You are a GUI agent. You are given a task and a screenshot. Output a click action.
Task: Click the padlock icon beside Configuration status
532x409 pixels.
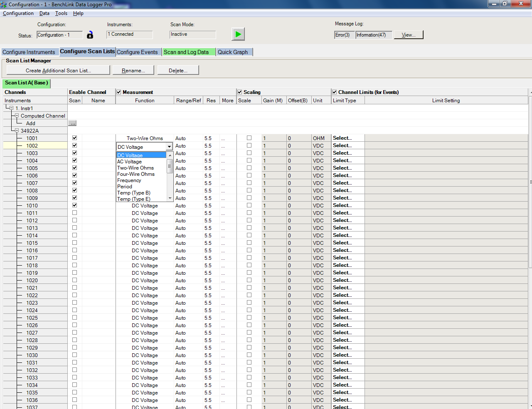90,35
